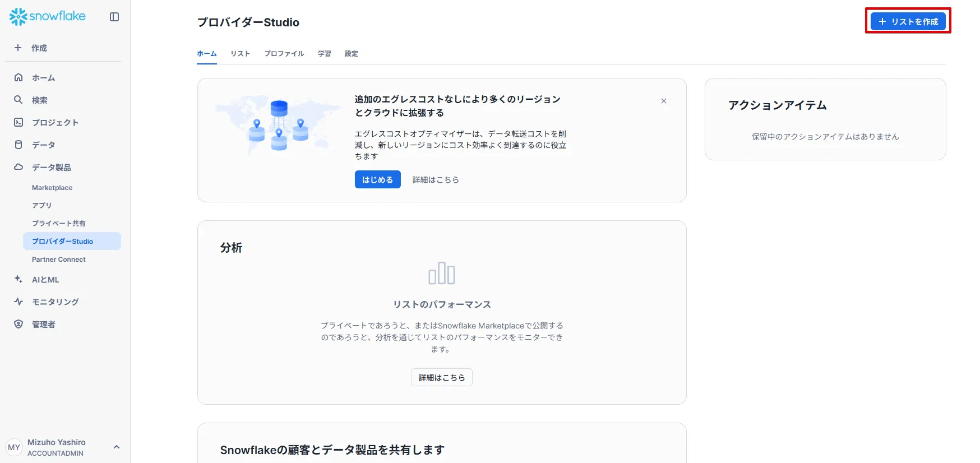Click the world map illustration
Viewport: 980px width, 463px height.
(279, 124)
